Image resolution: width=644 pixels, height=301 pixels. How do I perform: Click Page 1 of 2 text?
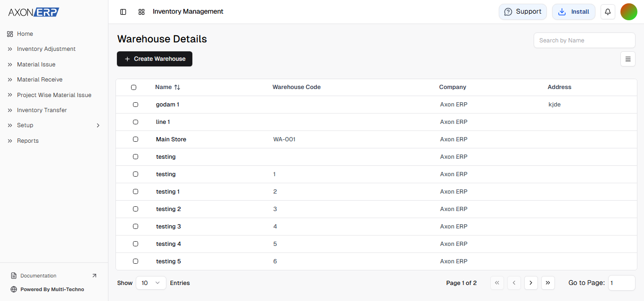click(x=462, y=283)
